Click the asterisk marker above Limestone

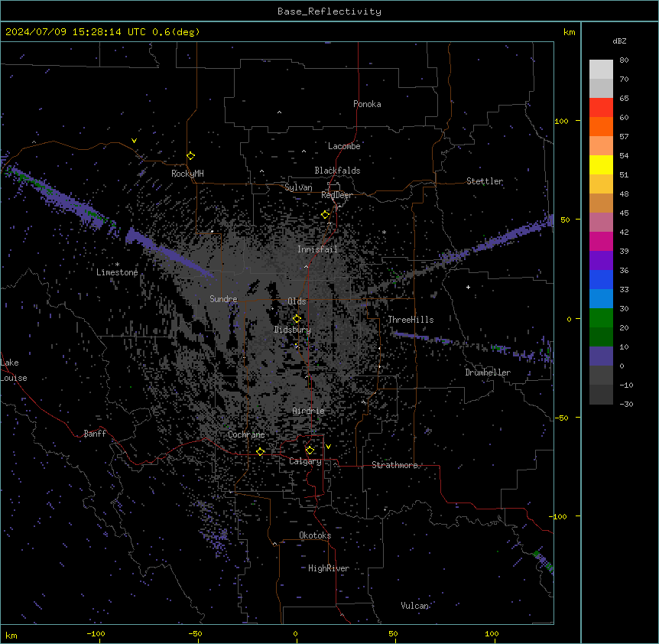(x=117, y=265)
